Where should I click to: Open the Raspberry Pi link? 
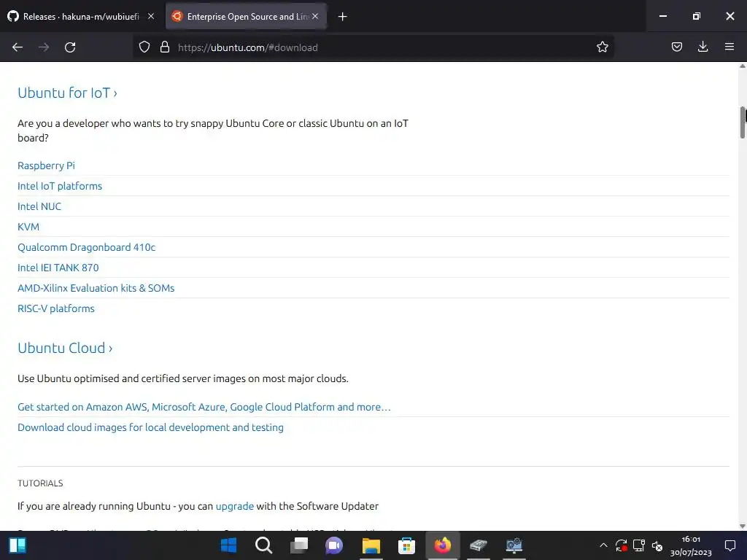[x=46, y=166]
